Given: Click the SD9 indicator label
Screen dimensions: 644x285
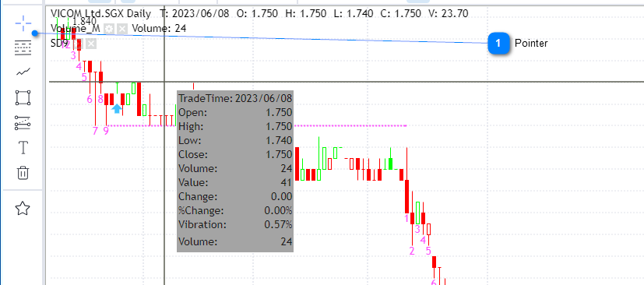Looking at the screenshot, I should (x=59, y=44).
